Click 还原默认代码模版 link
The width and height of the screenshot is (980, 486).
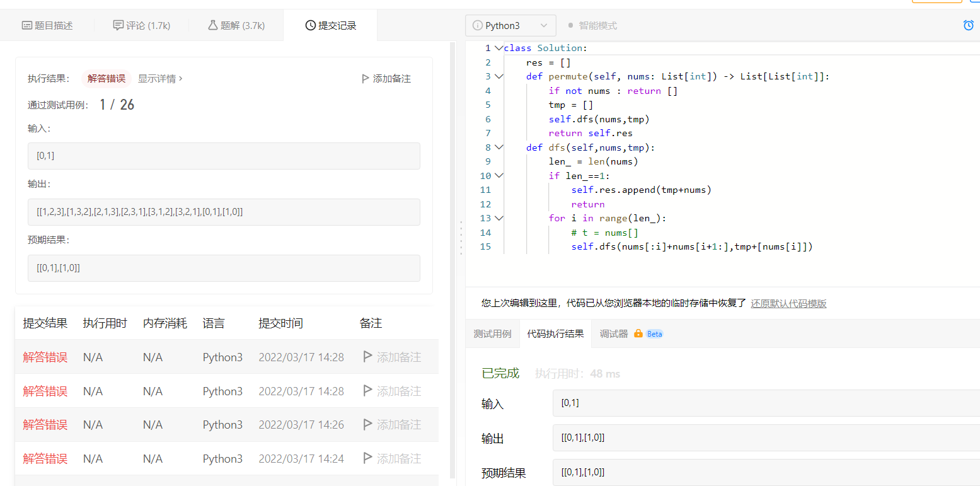coord(788,303)
